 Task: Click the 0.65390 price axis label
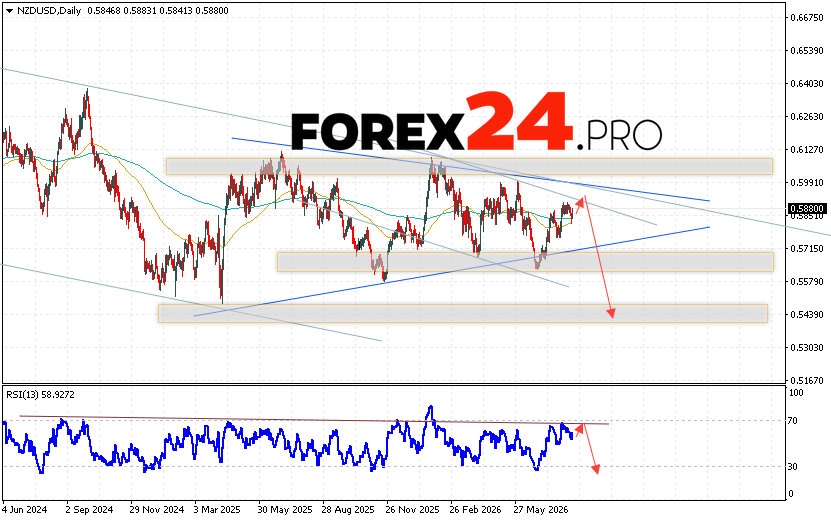coord(807,50)
